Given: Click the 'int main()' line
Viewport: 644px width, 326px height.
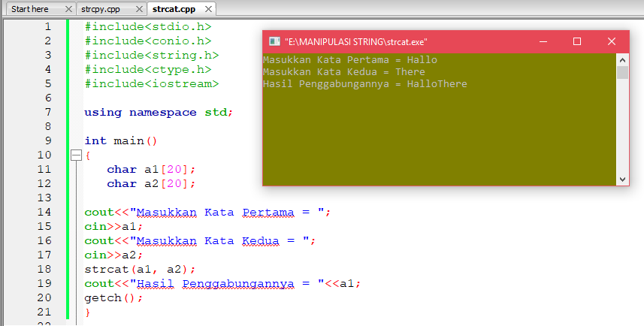Looking at the screenshot, I should coord(121,140).
